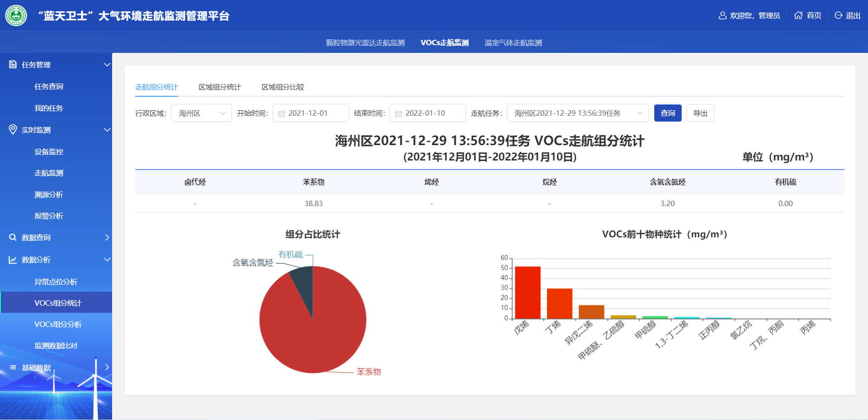Click the home icon in header
This screenshot has width=868, height=420.
point(798,15)
